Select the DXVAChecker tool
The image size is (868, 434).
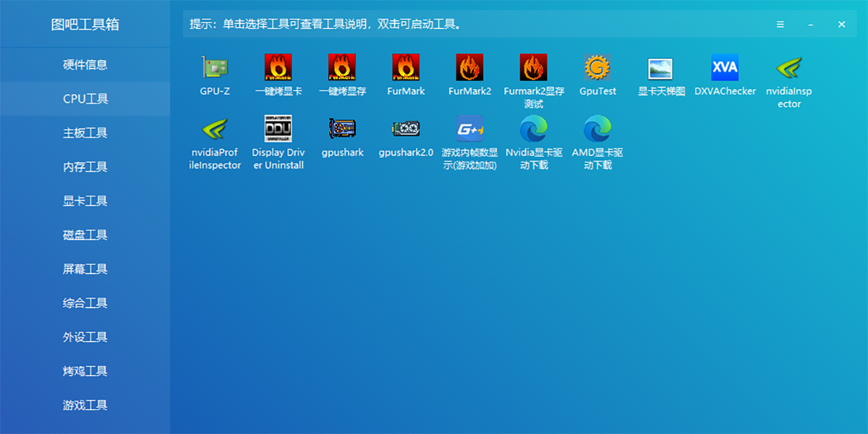click(724, 69)
